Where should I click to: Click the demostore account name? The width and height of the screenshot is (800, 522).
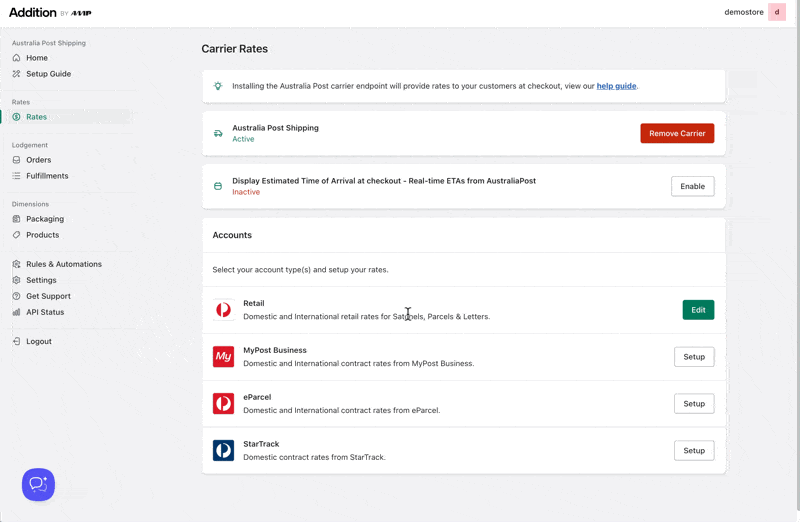[x=744, y=12]
